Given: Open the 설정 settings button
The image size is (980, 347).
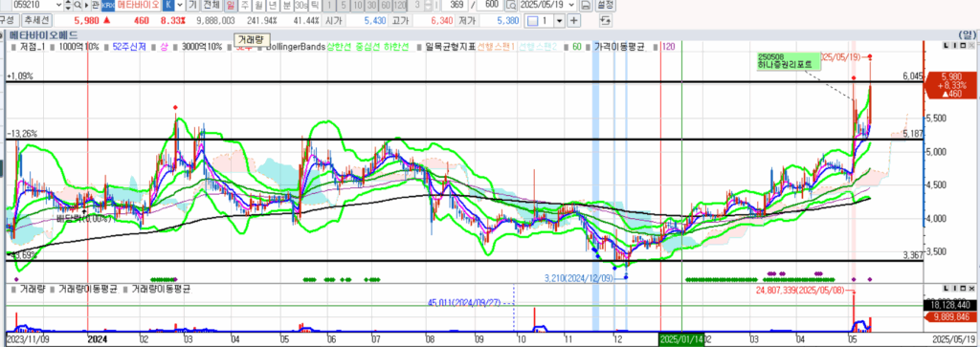Looking at the screenshot, I should (x=605, y=5).
